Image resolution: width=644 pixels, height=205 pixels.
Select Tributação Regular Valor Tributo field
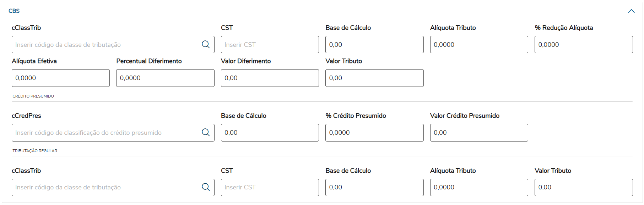pos(583,187)
